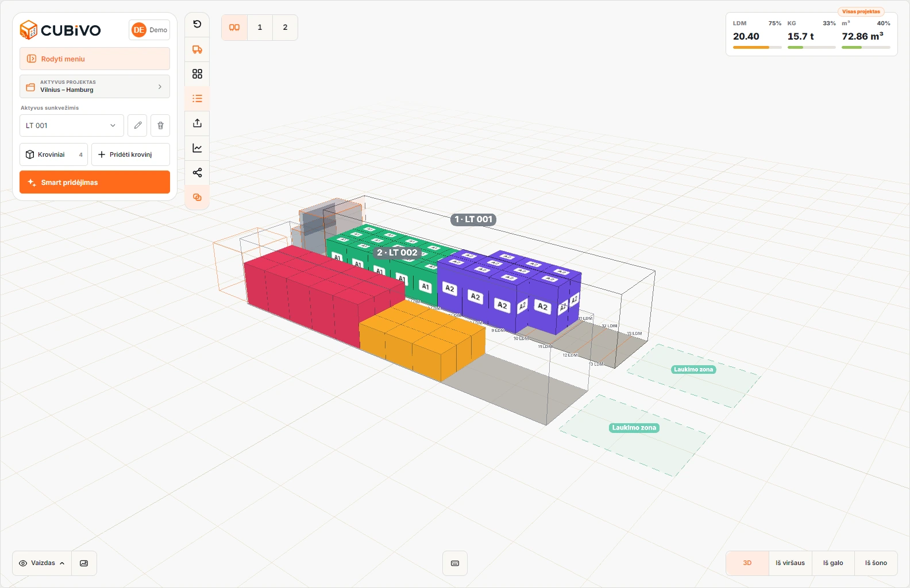This screenshot has width=910, height=588.
Task: Open the truck vehicles icon
Action: click(x=197, y=49)
